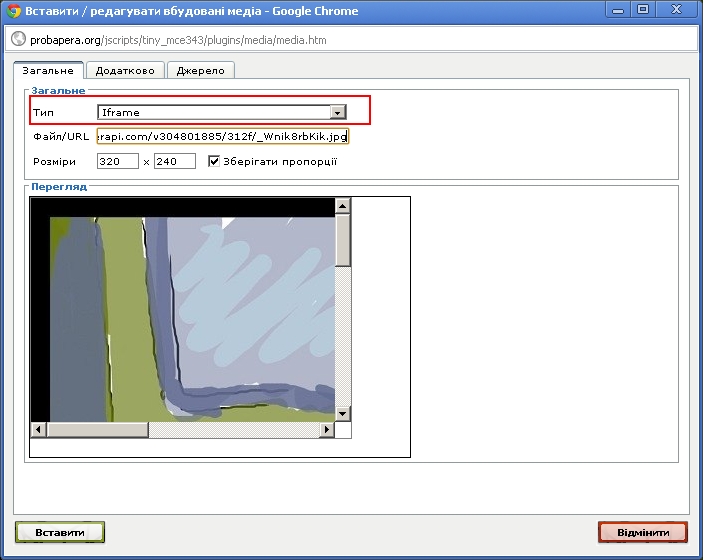Viewport: 703px width, 560px height.
Task: Click the height field showing 240
Action: tap(174, 161)
